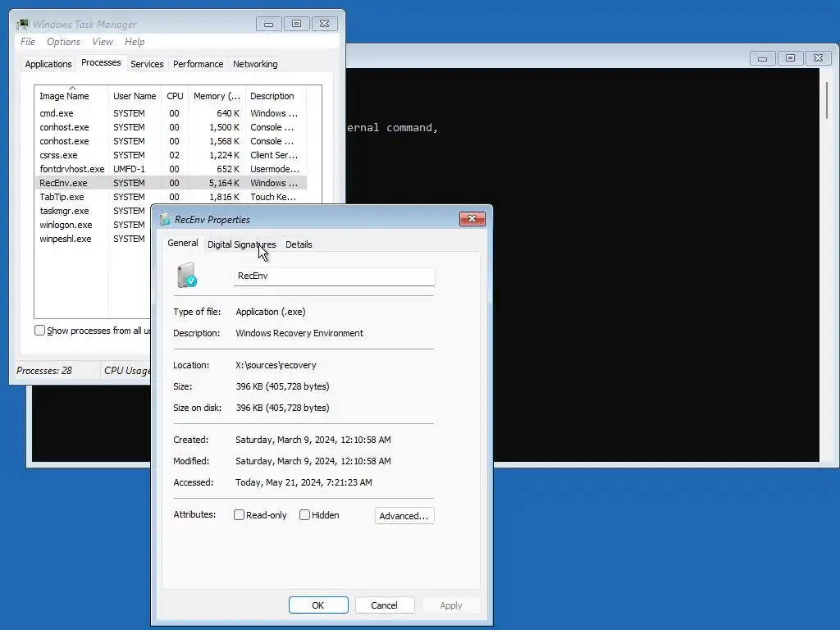Minimize the command prompt window
This screenshot has height=630, width=840.
point(762,58)
